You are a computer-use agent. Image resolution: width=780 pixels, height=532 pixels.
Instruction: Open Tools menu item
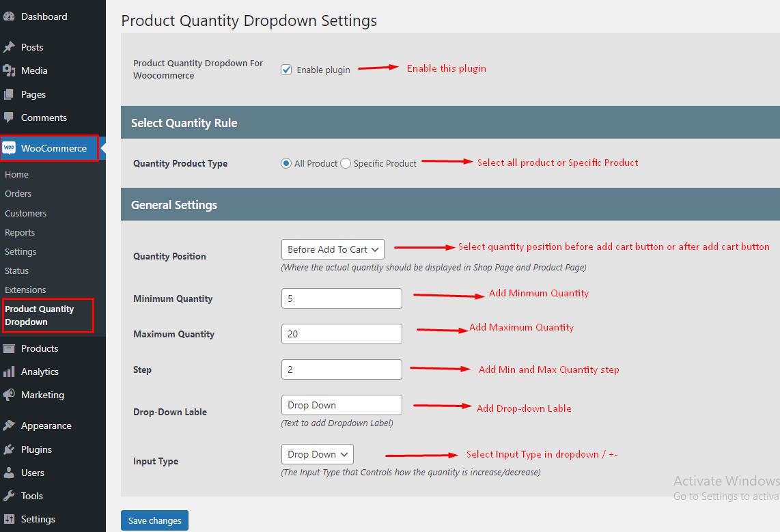click(53, 496)
